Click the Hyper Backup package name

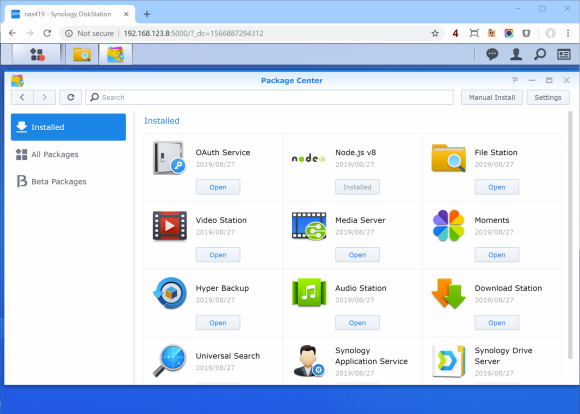coord(222,288)
